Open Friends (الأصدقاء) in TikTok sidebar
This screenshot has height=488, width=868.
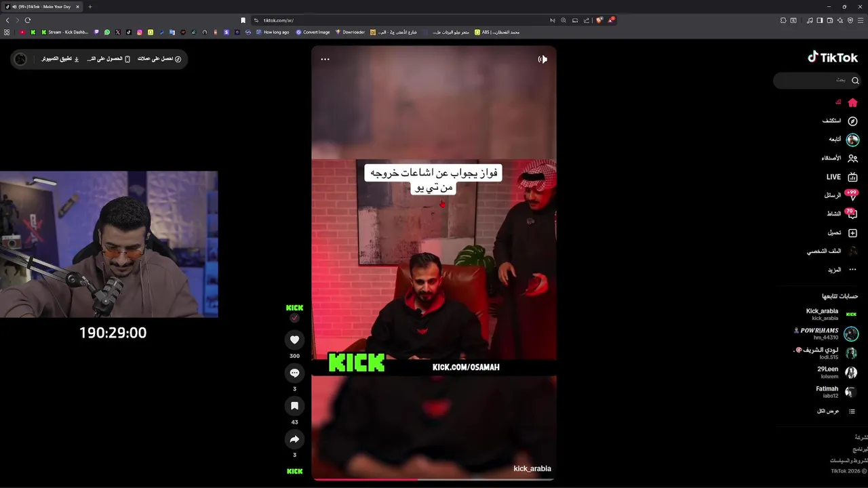point(840,158)
